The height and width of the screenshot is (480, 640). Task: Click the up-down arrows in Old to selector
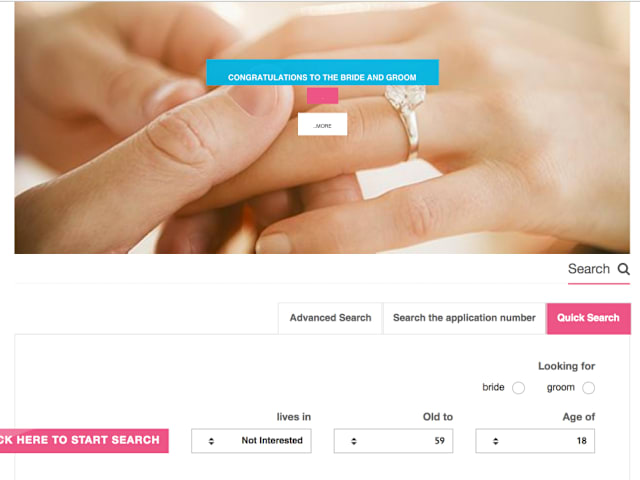353,441
